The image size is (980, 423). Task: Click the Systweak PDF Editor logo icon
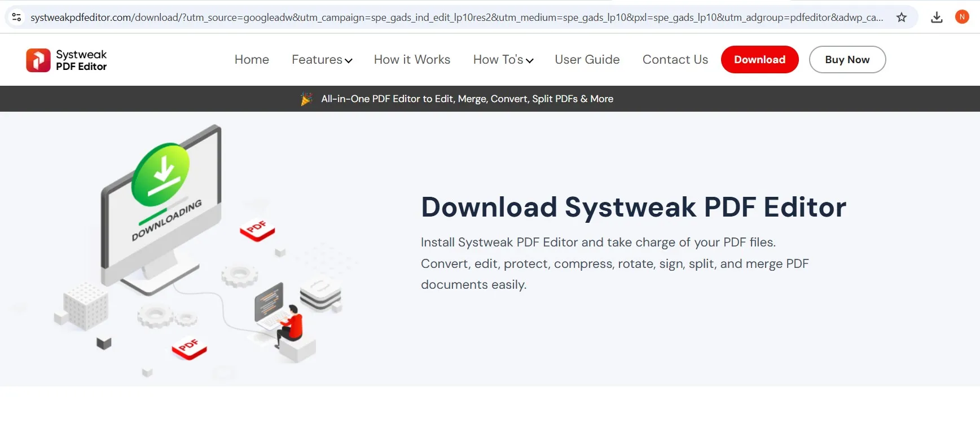(38, 60)
